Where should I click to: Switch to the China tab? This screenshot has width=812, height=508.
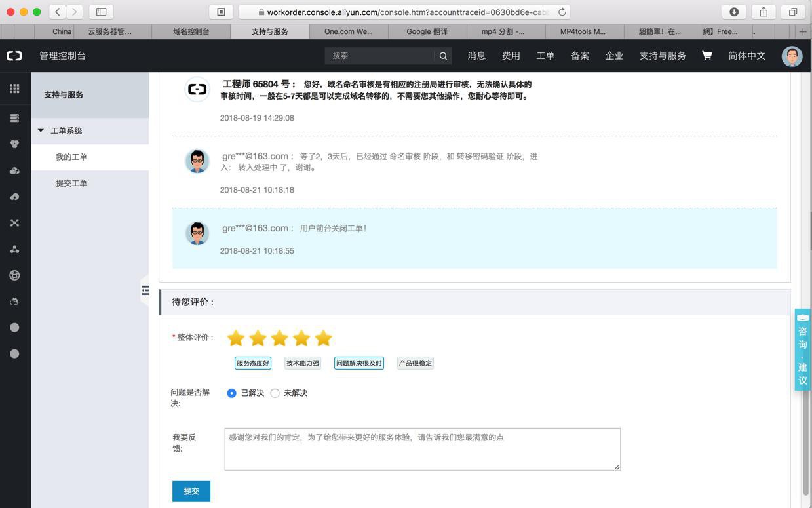(x=62, y=31)
